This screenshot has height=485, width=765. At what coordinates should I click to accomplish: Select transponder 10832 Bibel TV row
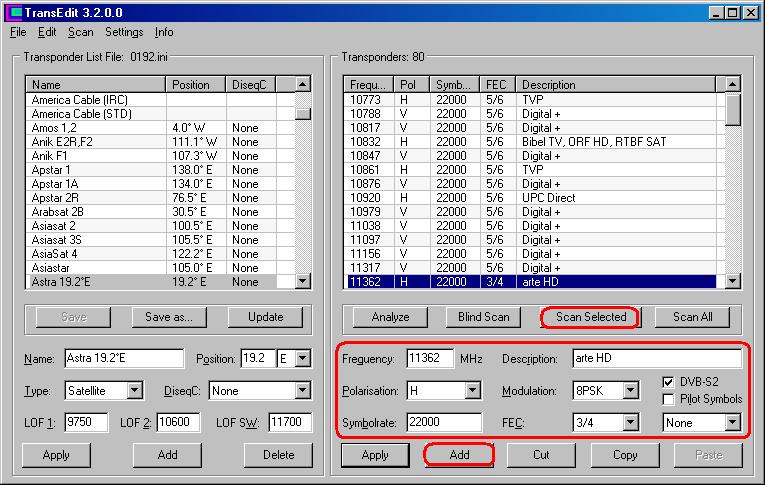[x=530, y=142]
